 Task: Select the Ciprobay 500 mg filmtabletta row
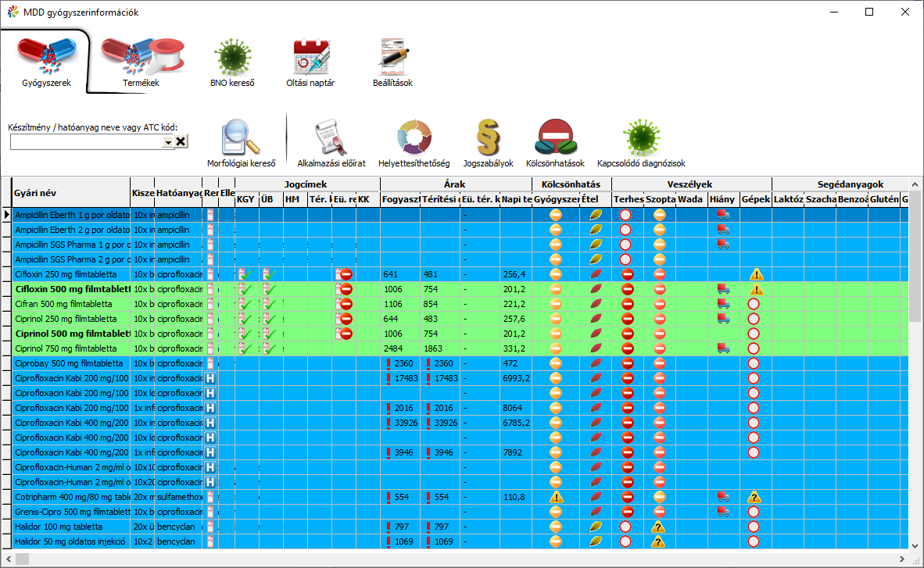460,363
